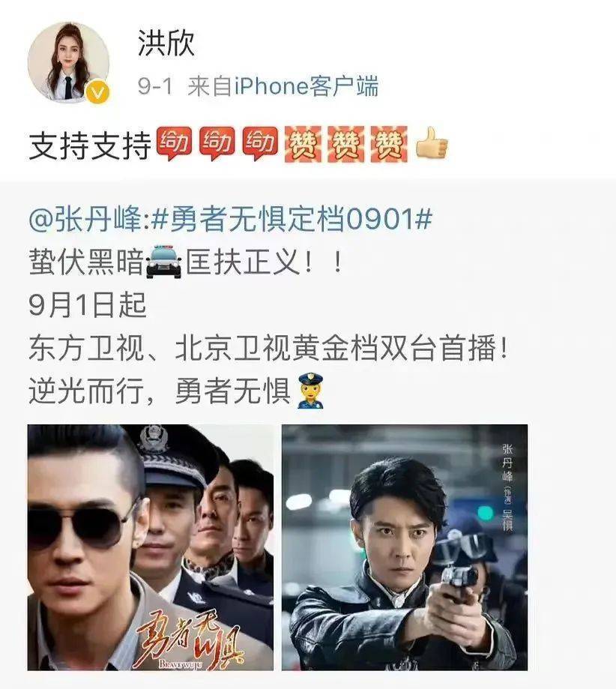This screenshot has height=689, width=616.
Task: Tap the first red 给力 emoji
Action: (x=174, y=143)
